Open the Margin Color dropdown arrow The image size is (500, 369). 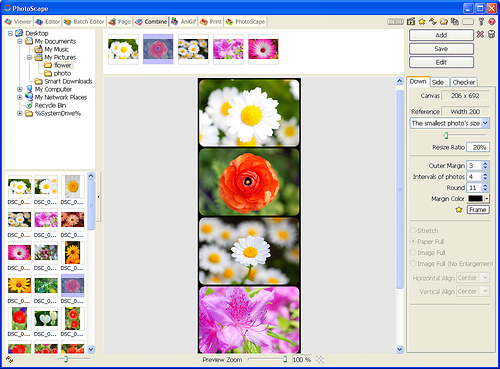pyautogui.click(x=487, y=199)
